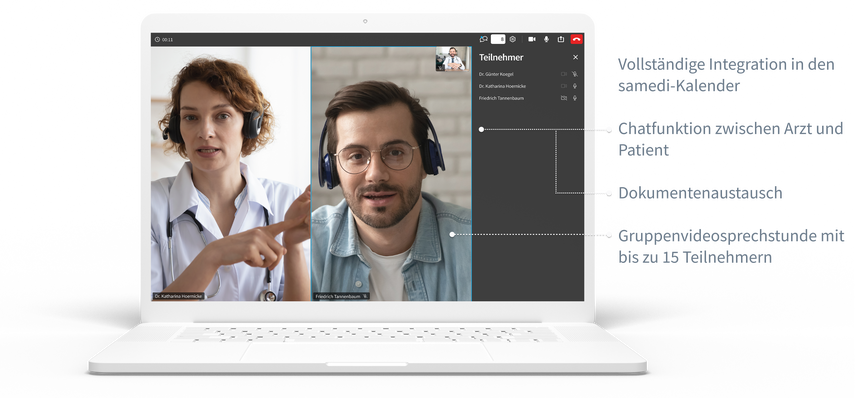Open the settings gear in call toolbar
Viewport: 860px width, 398px height.
tap(512, 39)
